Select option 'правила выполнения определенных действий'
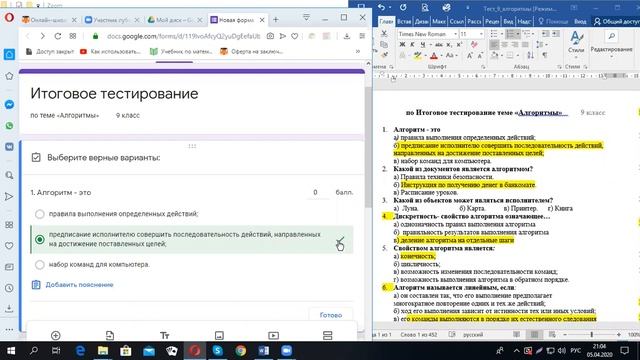 point(40,214)
